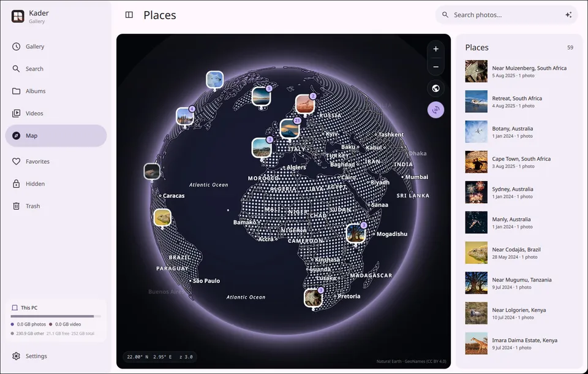
Task: Open the baobab tree cluster near Mogadishu
Action: [355, 233]
